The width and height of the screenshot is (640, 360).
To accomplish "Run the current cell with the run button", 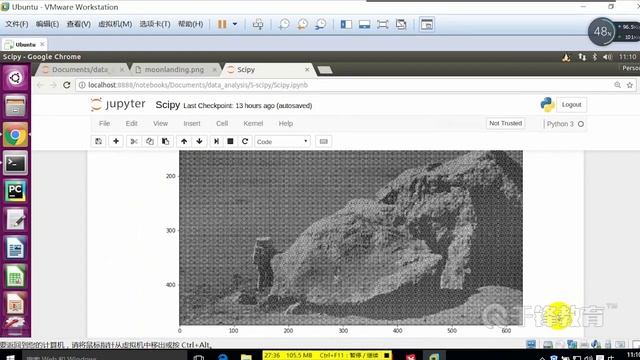I will click(216, 141).
